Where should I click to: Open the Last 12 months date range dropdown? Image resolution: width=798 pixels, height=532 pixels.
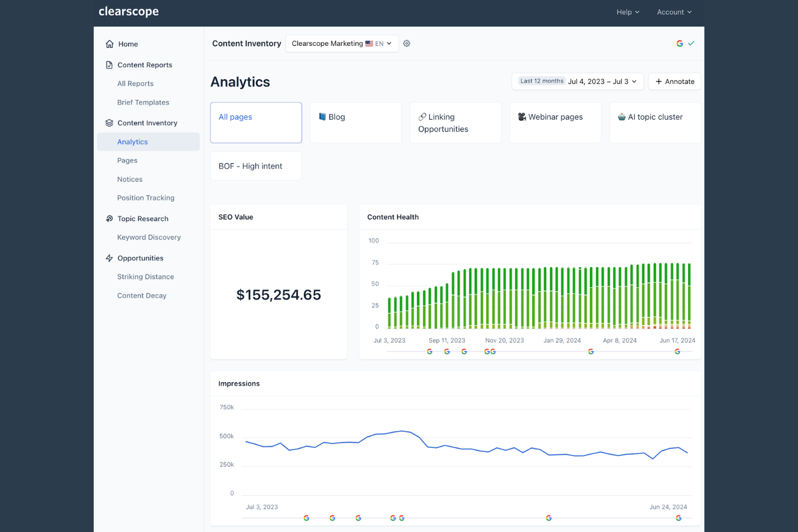(577, 81)
